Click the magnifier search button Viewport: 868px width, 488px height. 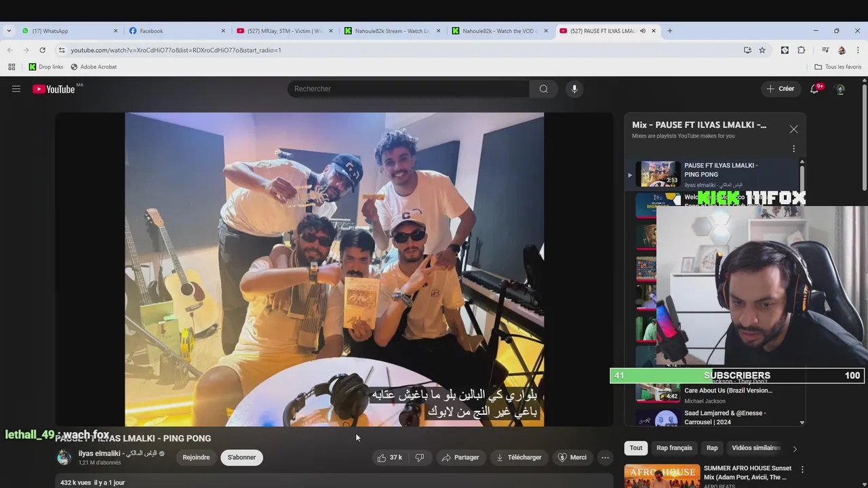[544, 89]
